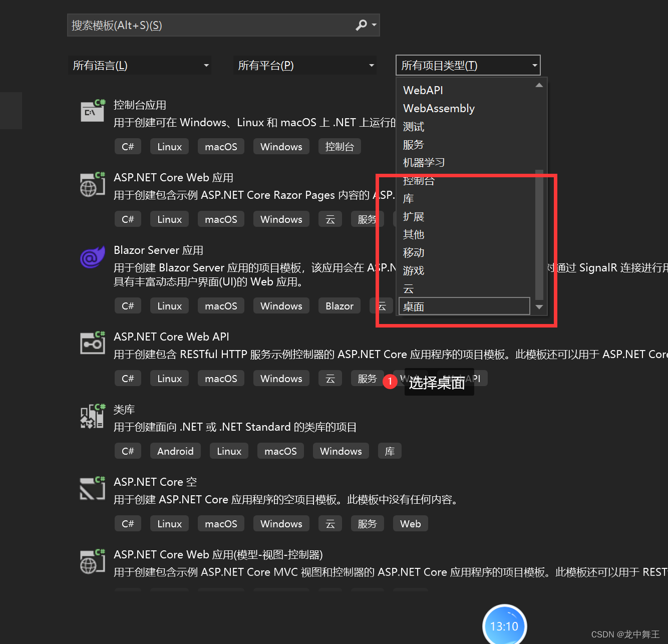Click Linux tag under 控制台应用
The image size is (668, 644).
169,147
